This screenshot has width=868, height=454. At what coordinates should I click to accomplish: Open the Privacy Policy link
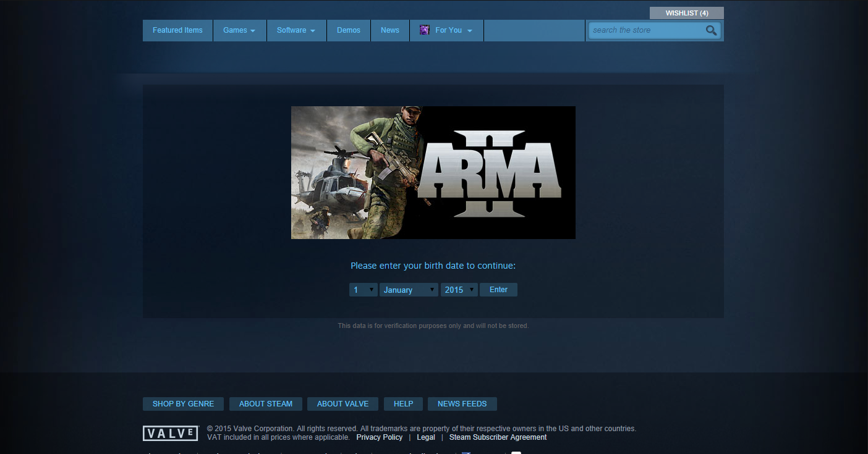click(x=380, y=437)
